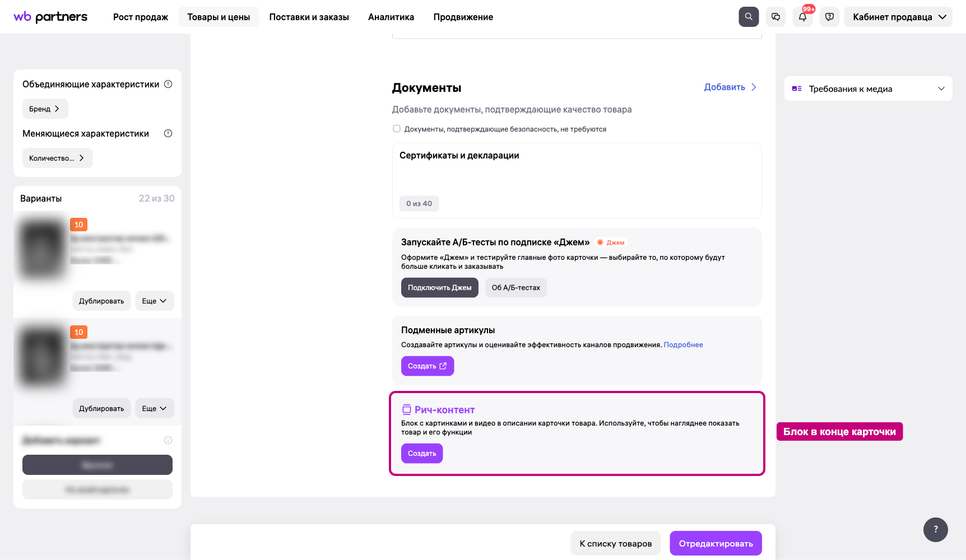Expand Кабинет продавца dropdown
This screenshot has width=966, height=560.
[898, 17]
